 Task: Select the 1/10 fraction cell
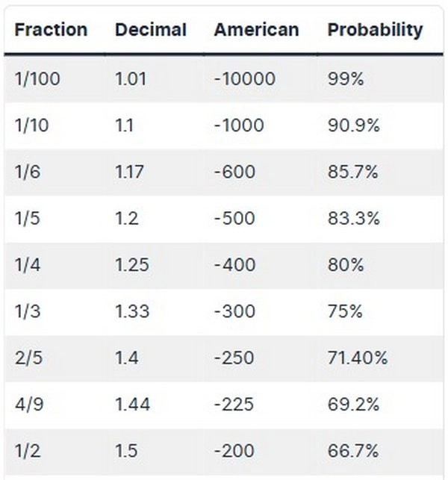(x=31, y=125)
